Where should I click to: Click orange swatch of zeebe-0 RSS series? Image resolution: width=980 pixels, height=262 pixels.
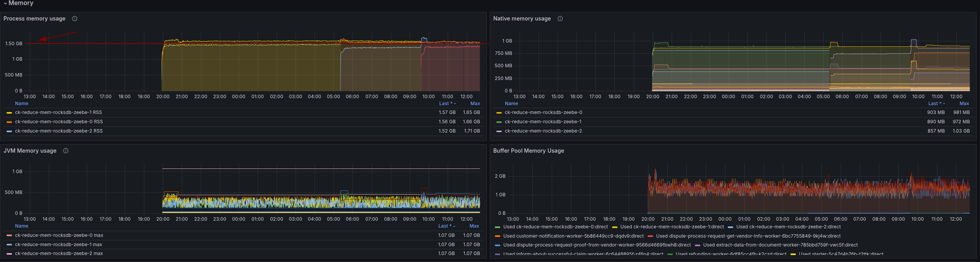click(x=9, y=122)
